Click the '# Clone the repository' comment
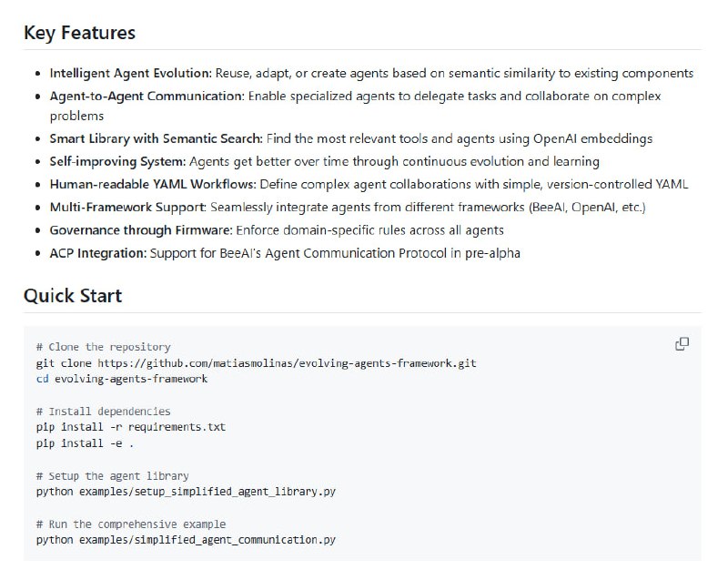Viewport: 728px width, 580px height. click(x=103, y=347)
